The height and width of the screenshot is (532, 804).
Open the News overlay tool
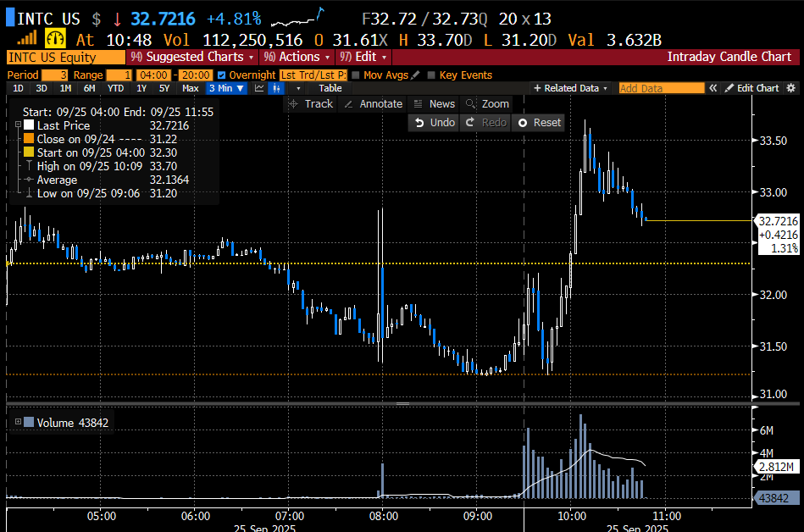(435, 104)
